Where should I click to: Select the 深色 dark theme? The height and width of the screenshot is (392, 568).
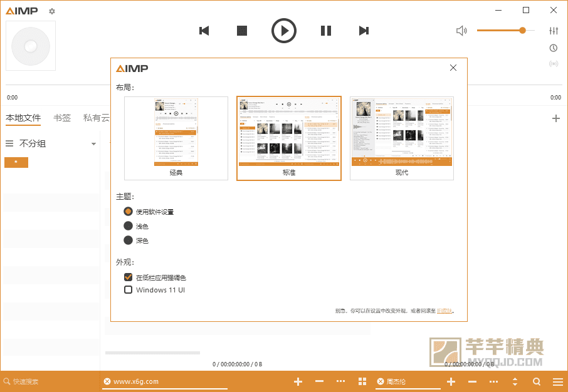(x=136, y=240)
